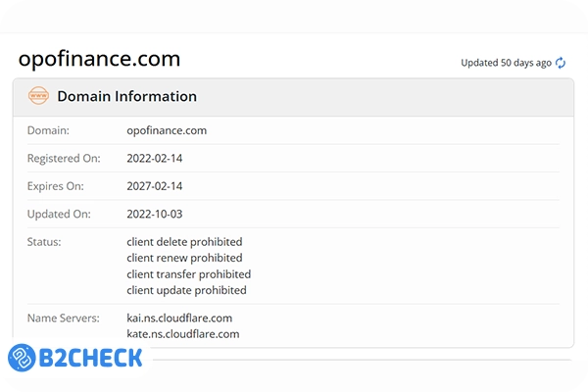Open the kai.ns.cloudflare.com name server
This screenshot has height=392, width=588.
179,318
